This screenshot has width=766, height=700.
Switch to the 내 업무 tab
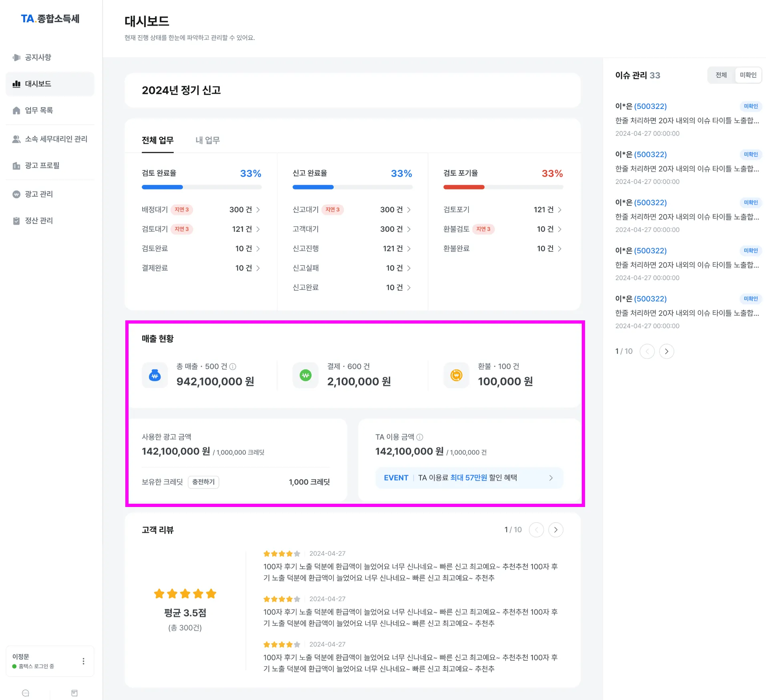pos(207,140)
